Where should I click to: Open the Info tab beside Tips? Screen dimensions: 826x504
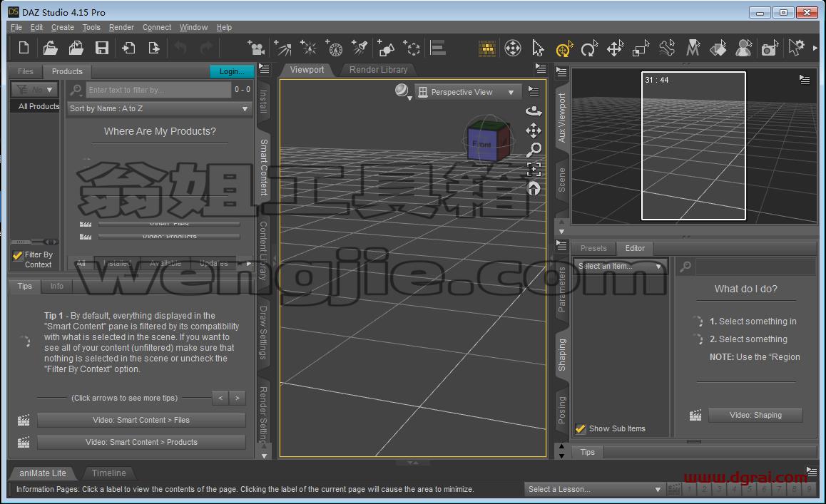tap(57, 286)
